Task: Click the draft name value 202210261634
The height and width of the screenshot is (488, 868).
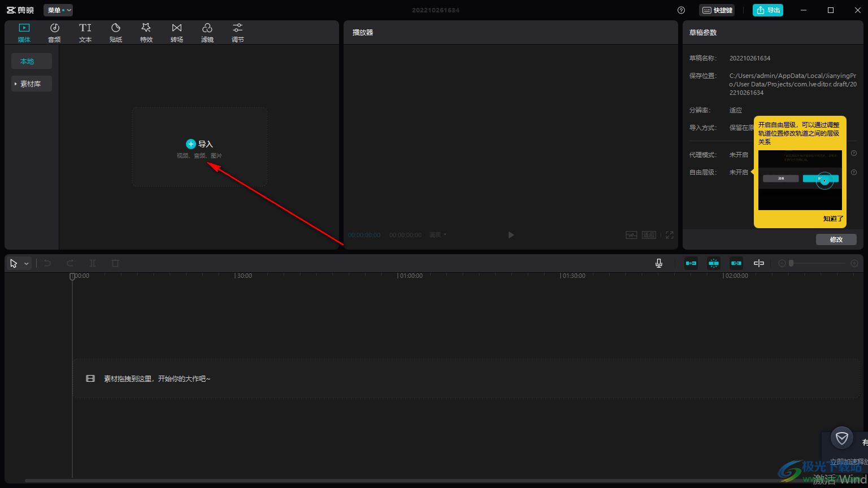Action: (750, 58)
